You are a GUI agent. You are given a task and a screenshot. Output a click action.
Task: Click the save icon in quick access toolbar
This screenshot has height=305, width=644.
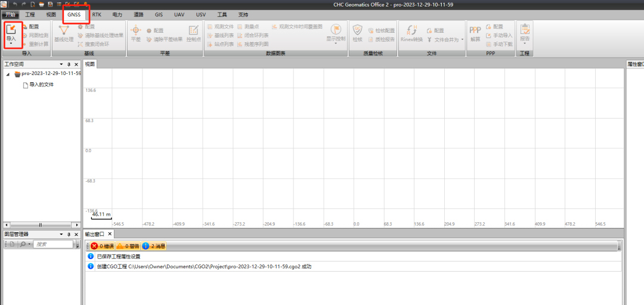point(50,5)
